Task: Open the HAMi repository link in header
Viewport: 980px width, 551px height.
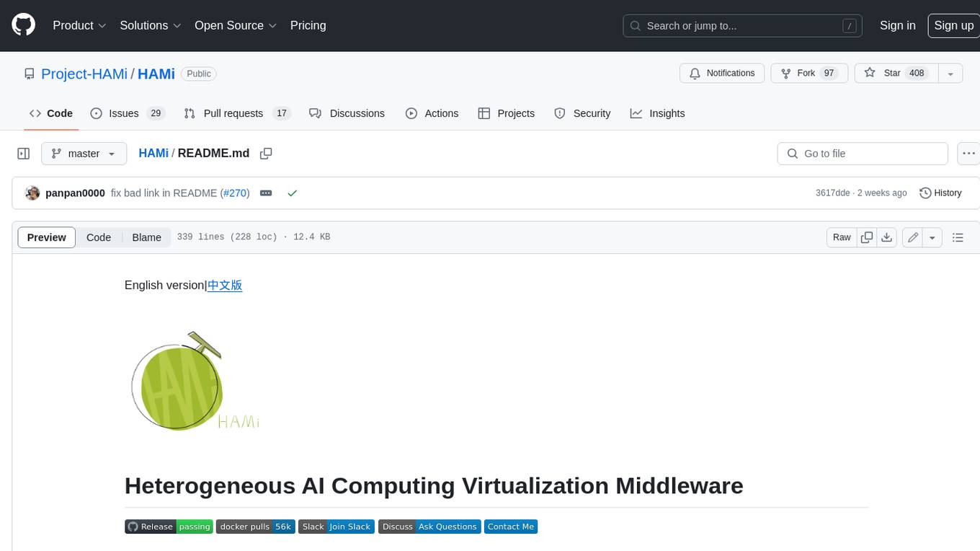Action: pos(156,74)
